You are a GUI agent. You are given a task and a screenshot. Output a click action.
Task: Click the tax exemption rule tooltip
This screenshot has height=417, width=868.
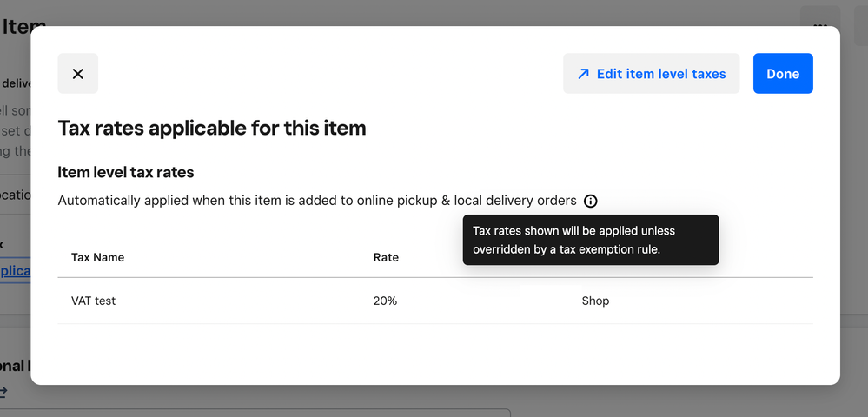(x=591, y=240)
